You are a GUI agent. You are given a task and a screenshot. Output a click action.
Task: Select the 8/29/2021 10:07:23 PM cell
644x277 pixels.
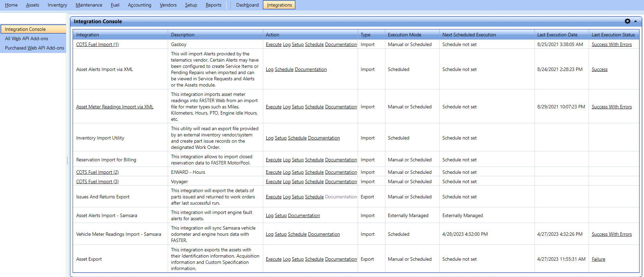pyautogui.click(x=561, y=107)
